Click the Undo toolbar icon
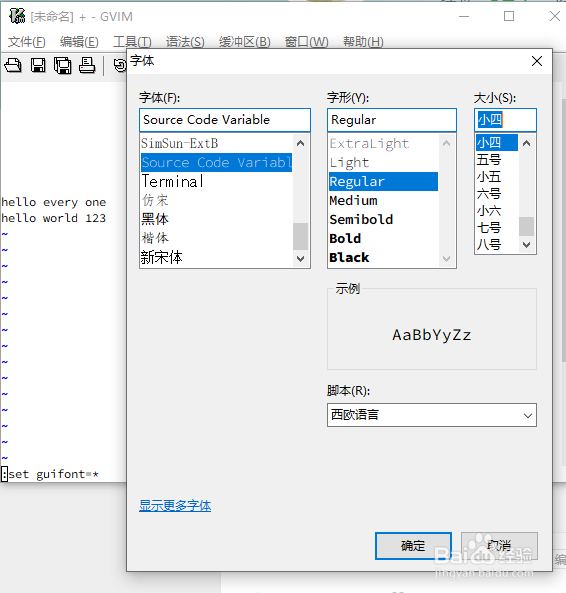Screen dimensions: 566x593 (x=120, y=65)
